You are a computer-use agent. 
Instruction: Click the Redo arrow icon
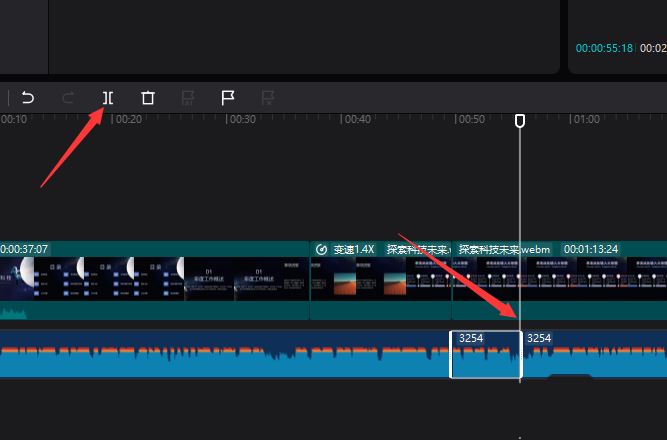click(x=68, y=97)
